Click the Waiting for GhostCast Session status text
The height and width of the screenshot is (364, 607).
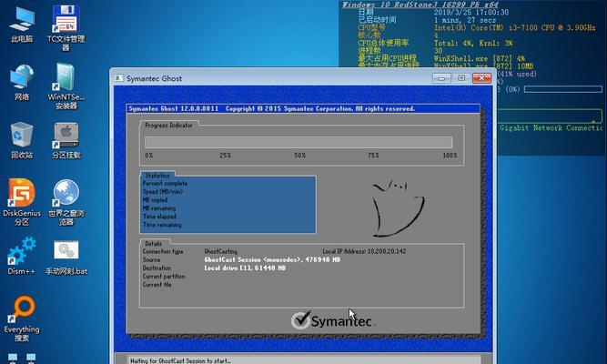point(180,361)
